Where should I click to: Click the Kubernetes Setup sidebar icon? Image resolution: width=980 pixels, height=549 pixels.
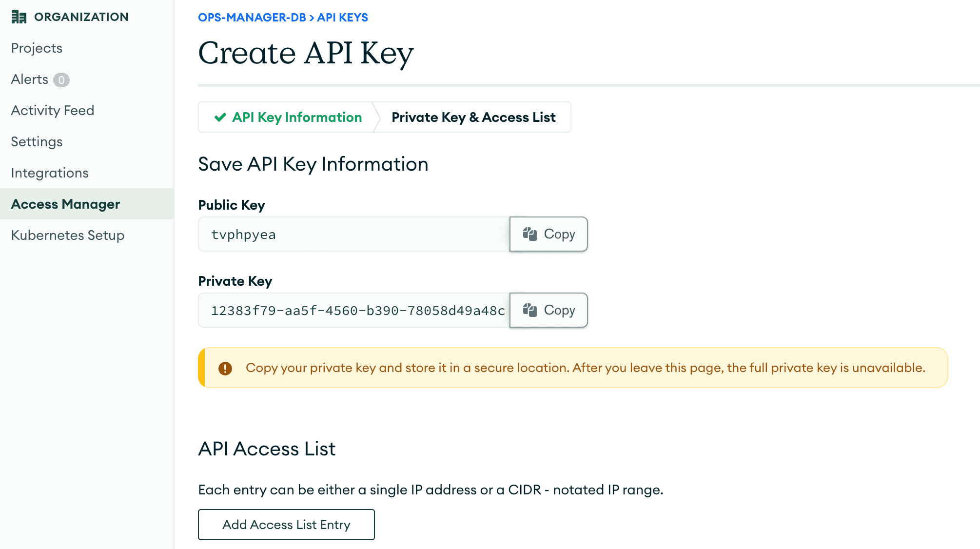click(68, 235)
